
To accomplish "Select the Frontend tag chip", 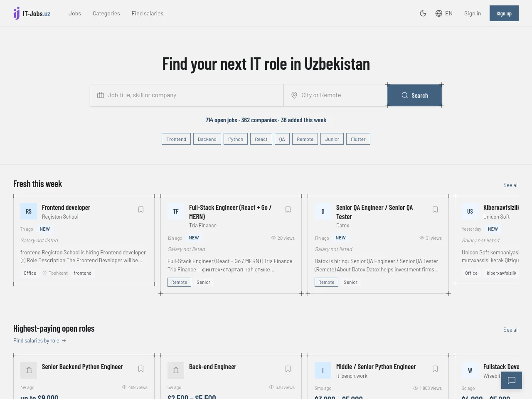I will click(x=176, y=139).
